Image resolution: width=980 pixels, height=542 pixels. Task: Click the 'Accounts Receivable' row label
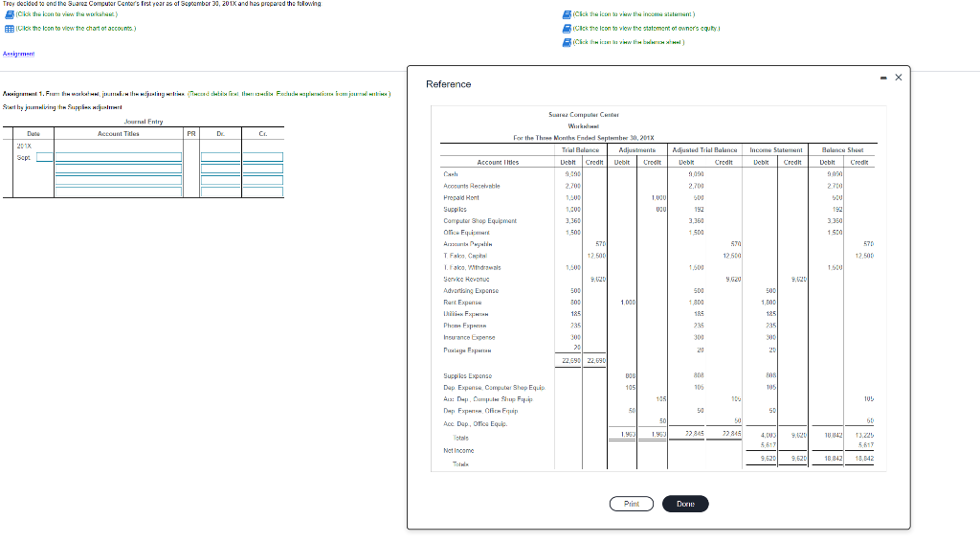pos(471,187)
